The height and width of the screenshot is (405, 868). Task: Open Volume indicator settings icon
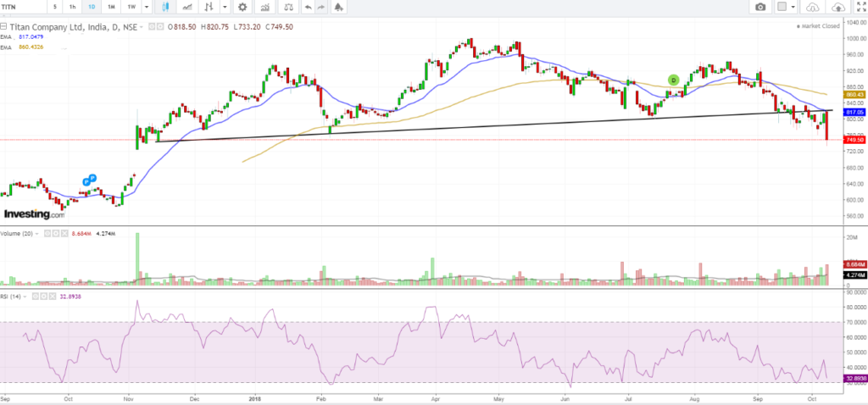(55, 234)
